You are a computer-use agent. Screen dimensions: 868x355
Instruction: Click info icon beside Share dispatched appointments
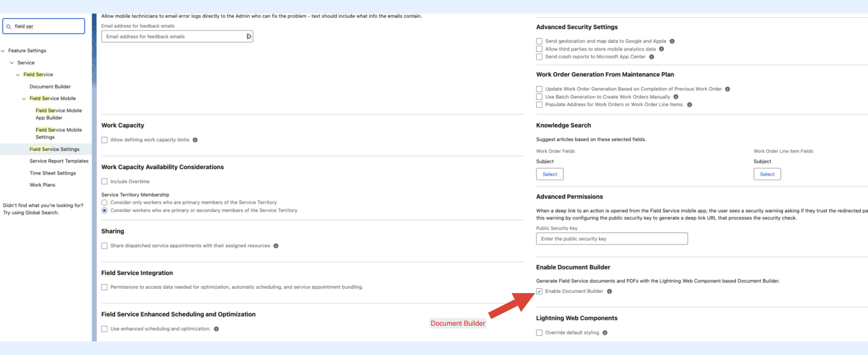276,246
